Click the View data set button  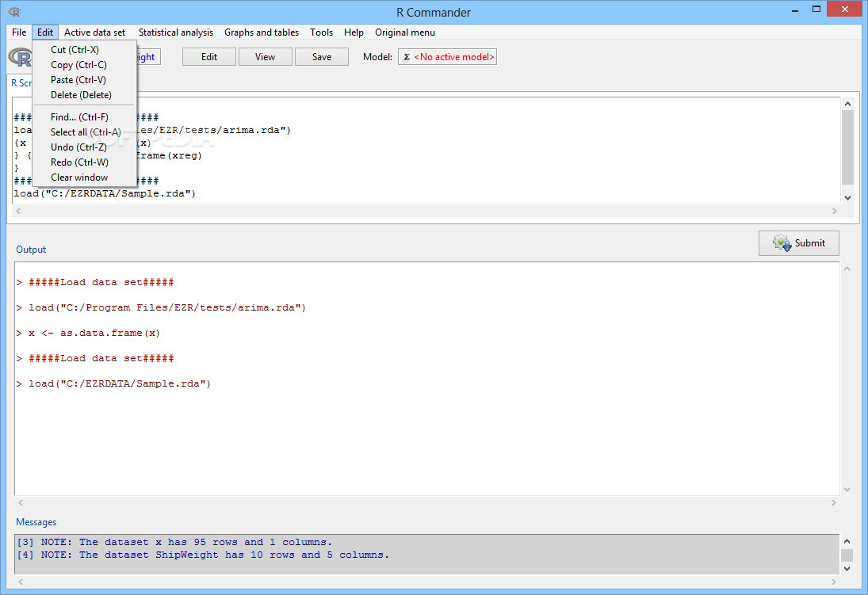click(266, 56)
